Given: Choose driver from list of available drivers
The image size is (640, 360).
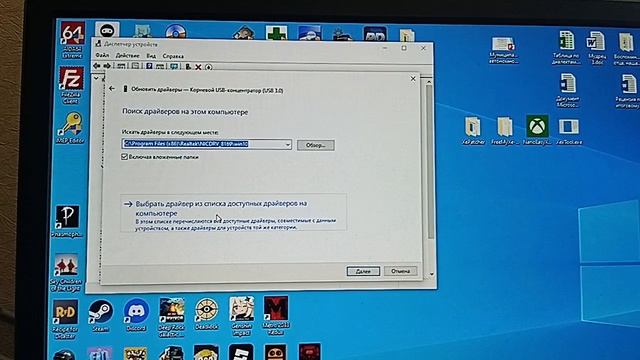Looking at the screenshot, I should (x=233, y=213).
